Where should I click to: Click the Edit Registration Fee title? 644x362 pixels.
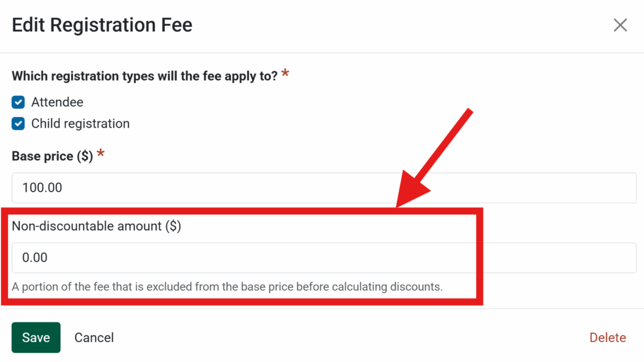101,25
